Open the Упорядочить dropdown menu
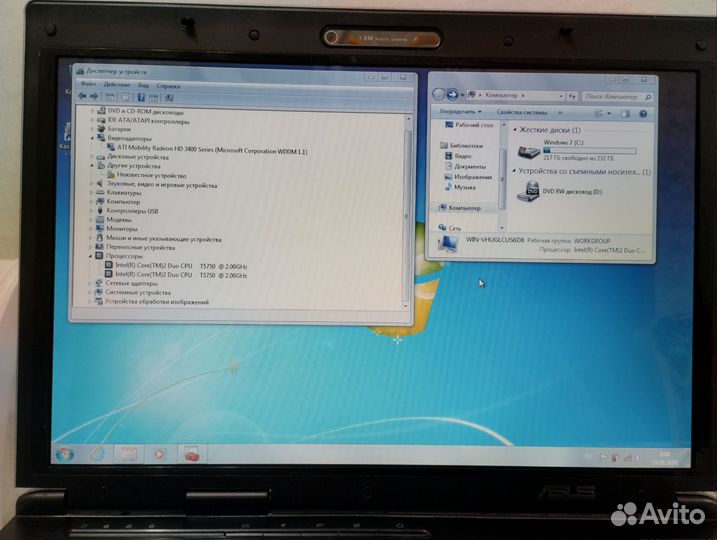 [460, 112]
